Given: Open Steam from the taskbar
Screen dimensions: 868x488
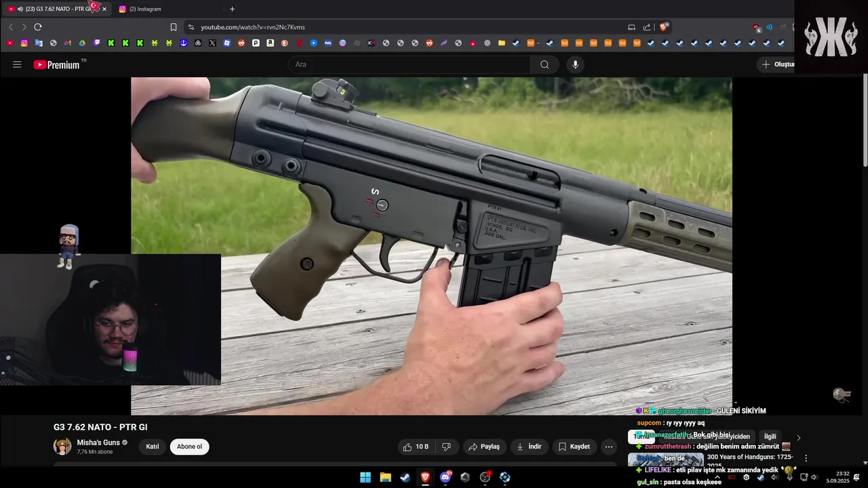Looking at the screenshot, I should tap(405, 477).
